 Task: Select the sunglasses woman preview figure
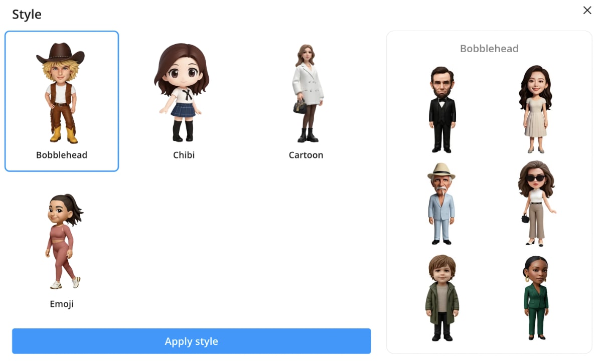pyautogui.click(x=535, y=204)
